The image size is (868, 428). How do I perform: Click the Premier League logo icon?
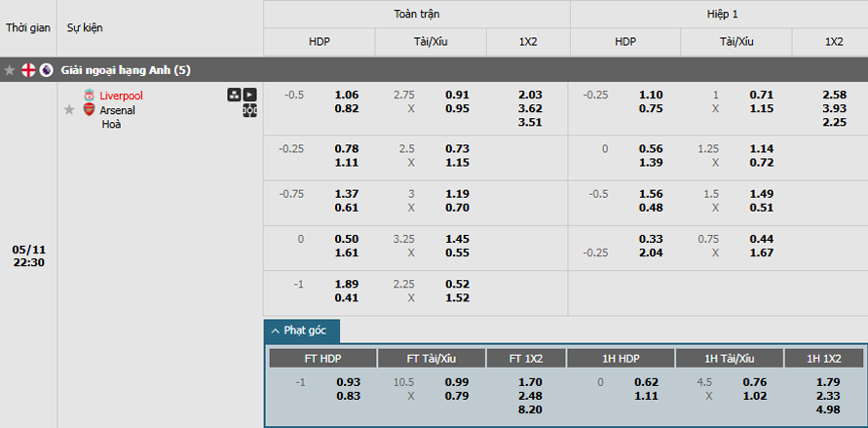[46, 70]
